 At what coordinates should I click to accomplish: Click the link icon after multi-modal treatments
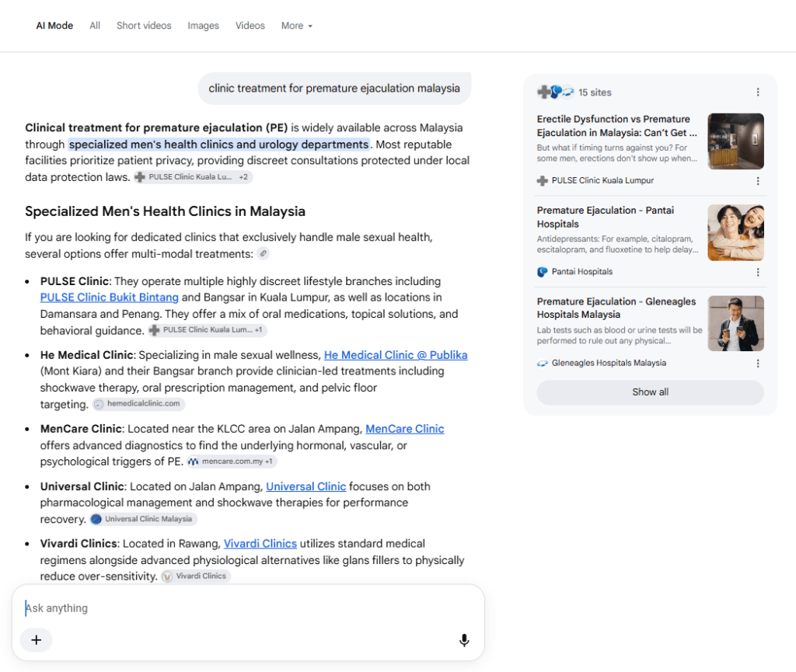[263, 253]
